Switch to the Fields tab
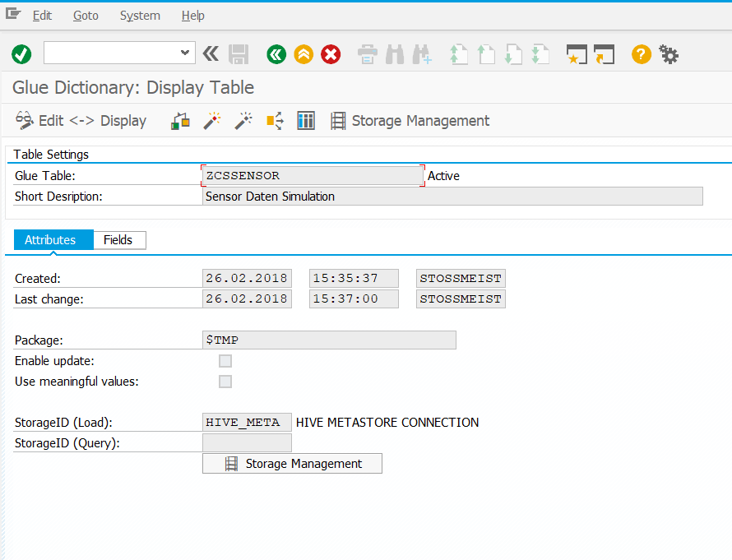This screenshot has height=560, width=732. [119, 240]
